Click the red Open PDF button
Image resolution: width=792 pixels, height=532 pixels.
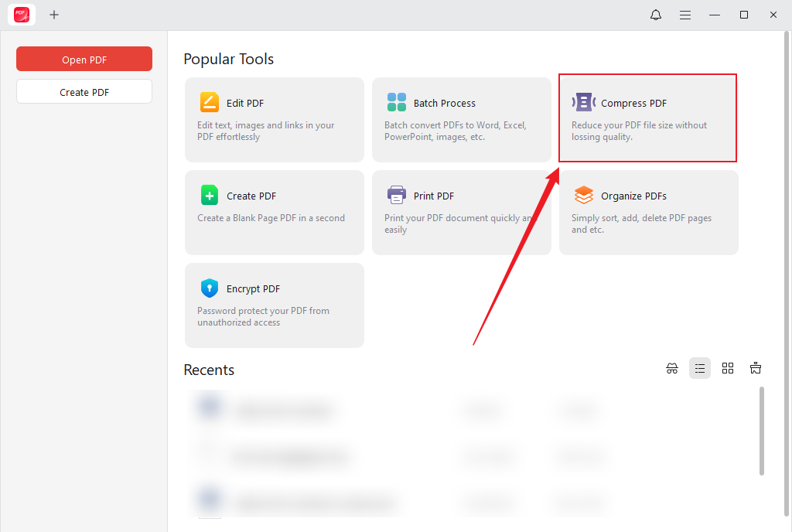[84, 59]
